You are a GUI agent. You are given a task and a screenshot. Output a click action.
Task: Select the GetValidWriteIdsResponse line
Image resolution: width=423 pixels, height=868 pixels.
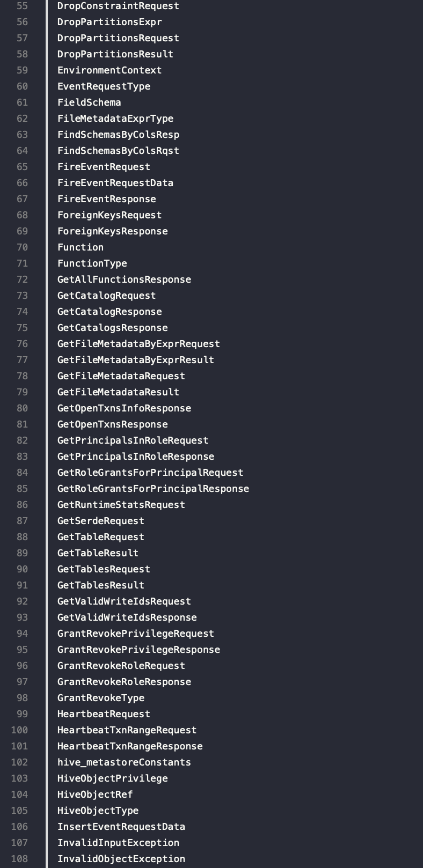point(127,617)
